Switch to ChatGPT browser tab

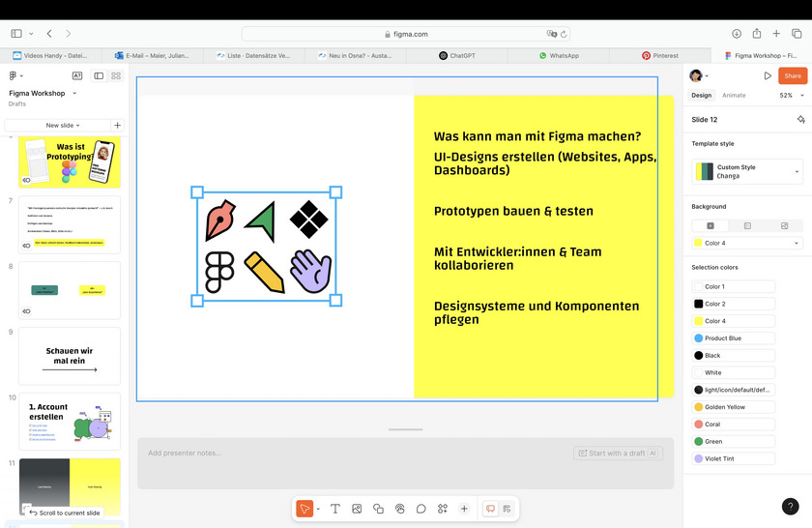(457, 55)
